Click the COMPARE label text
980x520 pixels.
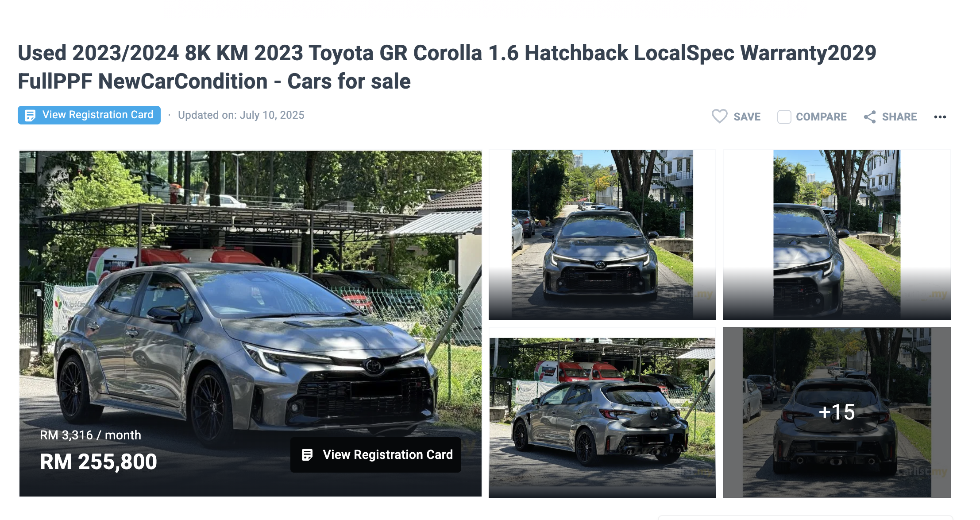(821, 117)
